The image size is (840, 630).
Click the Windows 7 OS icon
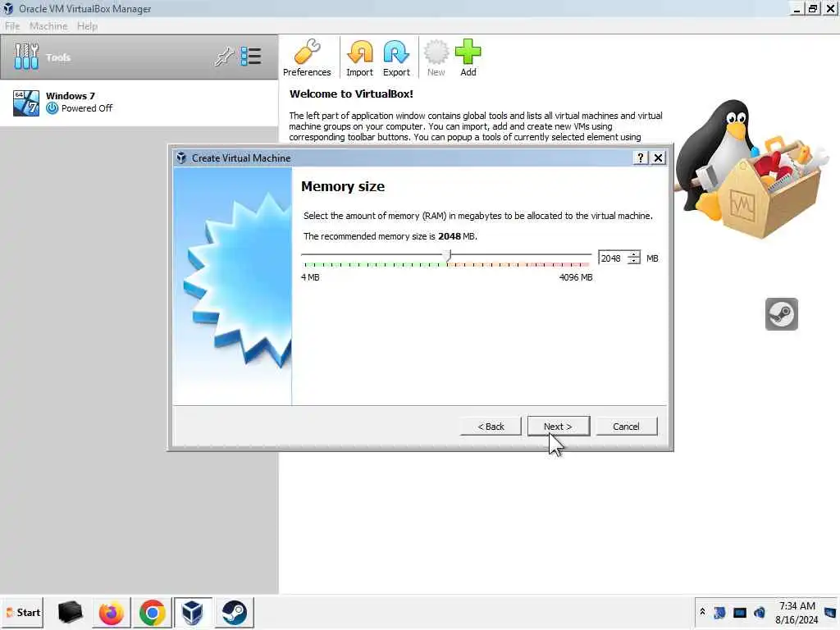coord(26,103)
